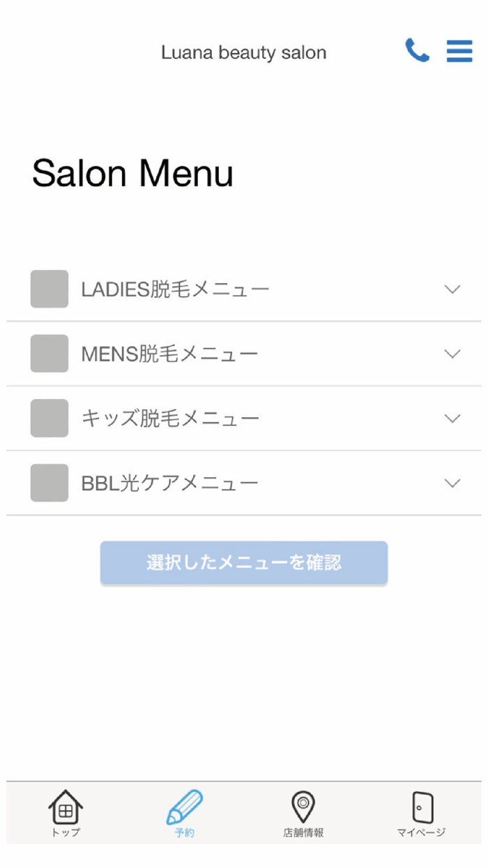Check the BBL光ケアメニュー box
This screenshot has width=488, height=868.
click(49, 483)
